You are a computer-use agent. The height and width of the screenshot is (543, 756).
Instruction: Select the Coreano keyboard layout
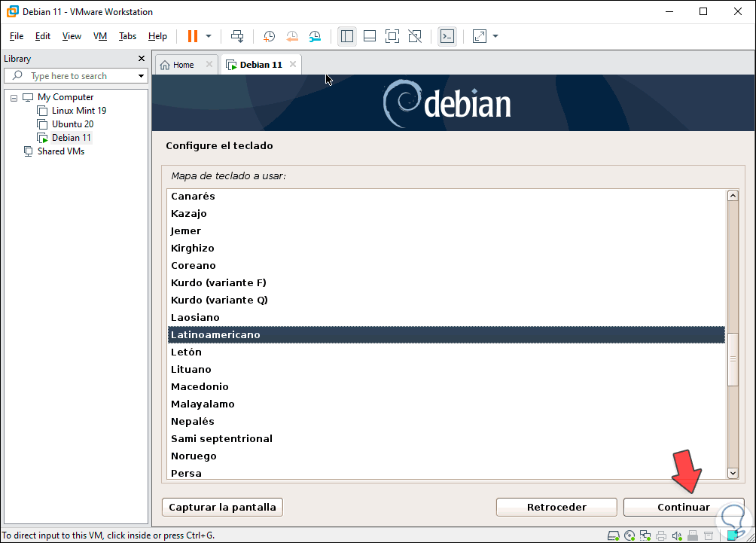[x=446, y=266]
